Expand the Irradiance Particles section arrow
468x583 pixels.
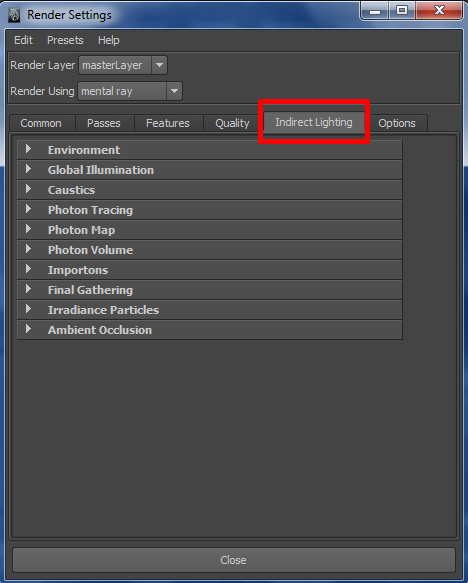tap(28, 309)
